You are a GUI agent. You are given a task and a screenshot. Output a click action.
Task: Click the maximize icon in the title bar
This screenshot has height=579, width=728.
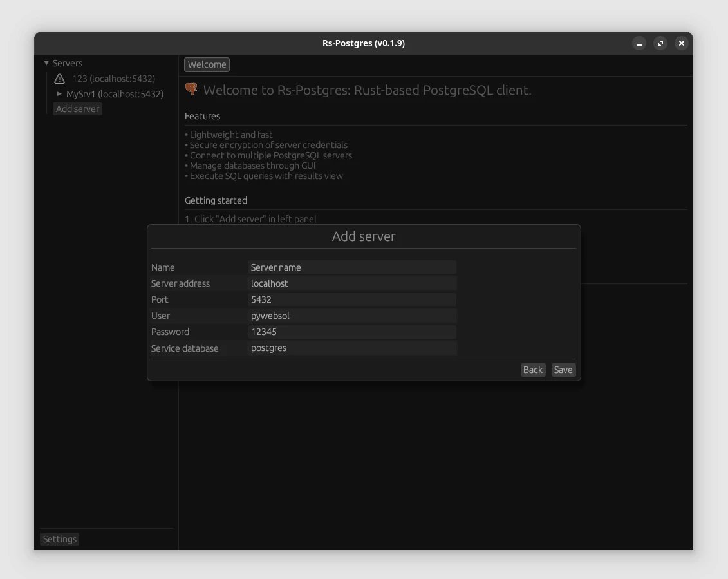click(660, 43)
